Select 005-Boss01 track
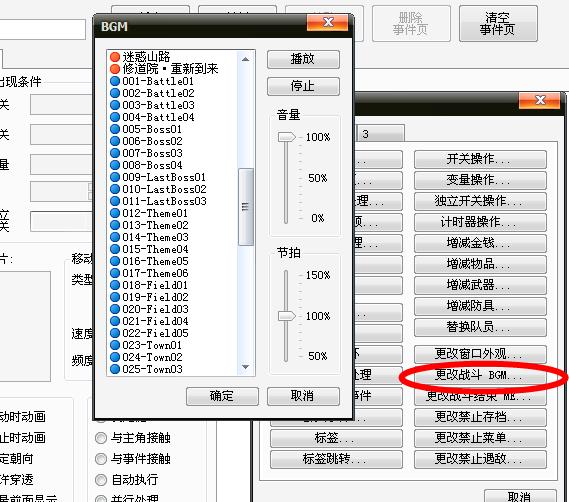Viewport: 569px width, 502px height. point(146,128)
